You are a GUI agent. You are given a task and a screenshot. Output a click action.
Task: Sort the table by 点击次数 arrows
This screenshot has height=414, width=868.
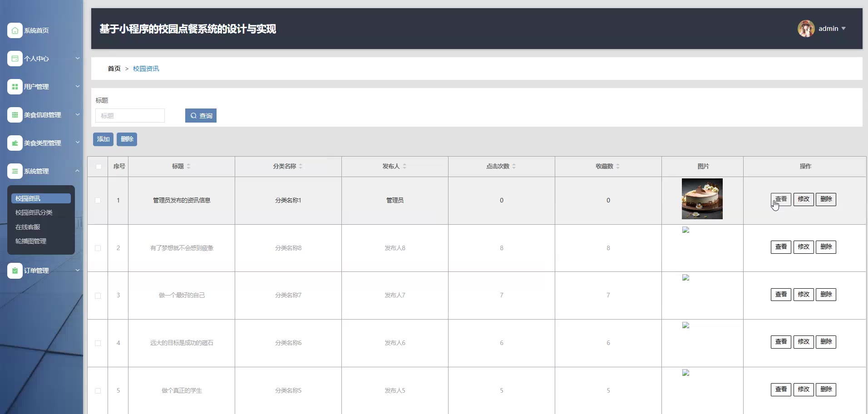(x=514, y=167)
